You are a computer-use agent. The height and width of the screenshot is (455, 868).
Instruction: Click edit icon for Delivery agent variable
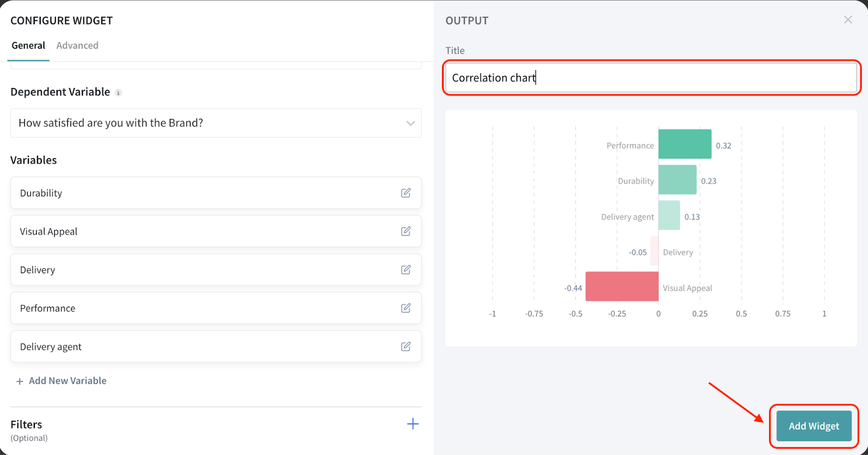(x=406, y=346)
